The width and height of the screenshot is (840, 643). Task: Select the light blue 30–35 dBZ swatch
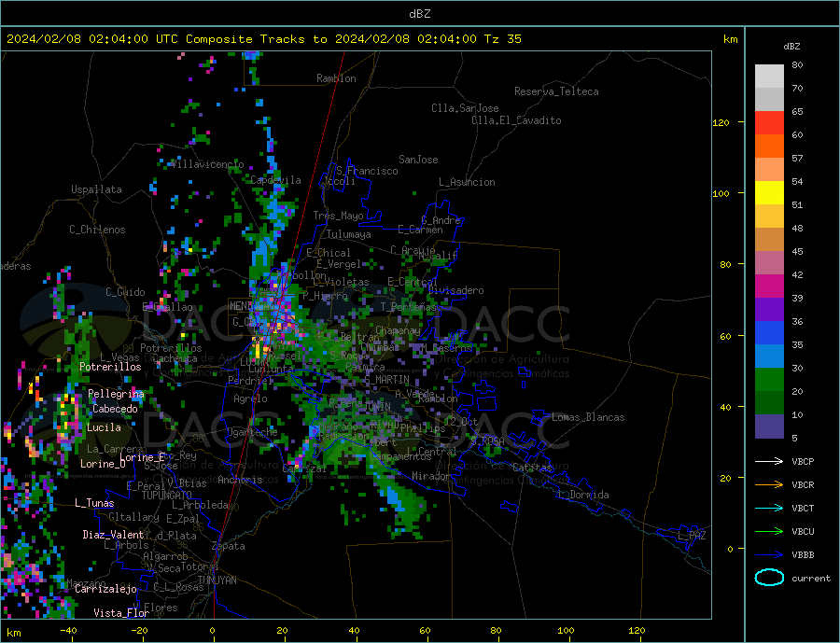tap(769, 356)
